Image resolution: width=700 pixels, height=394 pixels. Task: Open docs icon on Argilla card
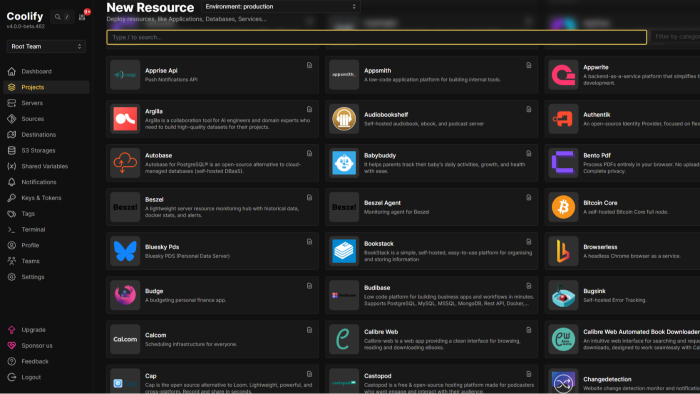(309, 109)
